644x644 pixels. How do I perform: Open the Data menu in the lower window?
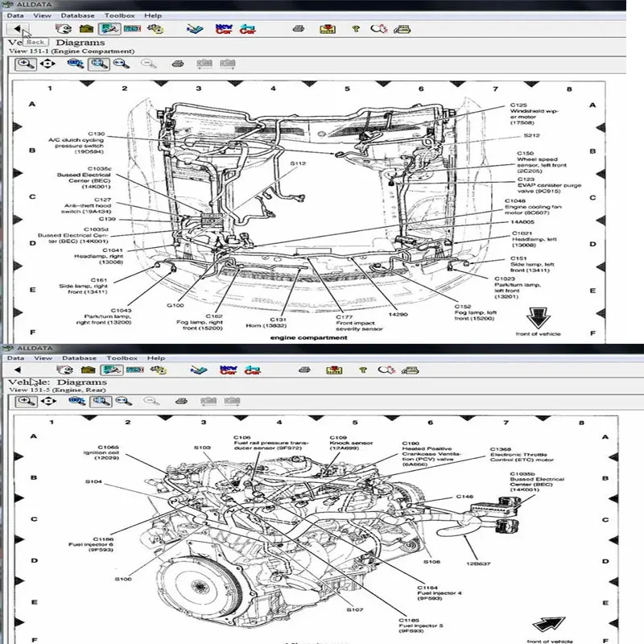click(x=15, y=358)
